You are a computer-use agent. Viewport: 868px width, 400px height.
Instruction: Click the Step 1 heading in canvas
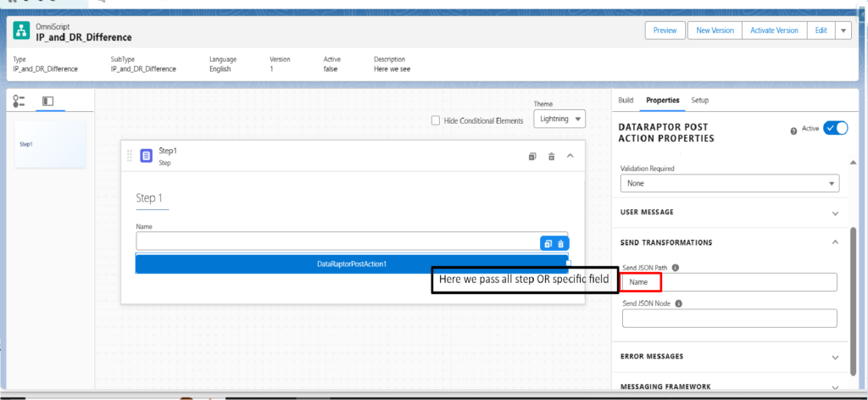coord(149,198)
